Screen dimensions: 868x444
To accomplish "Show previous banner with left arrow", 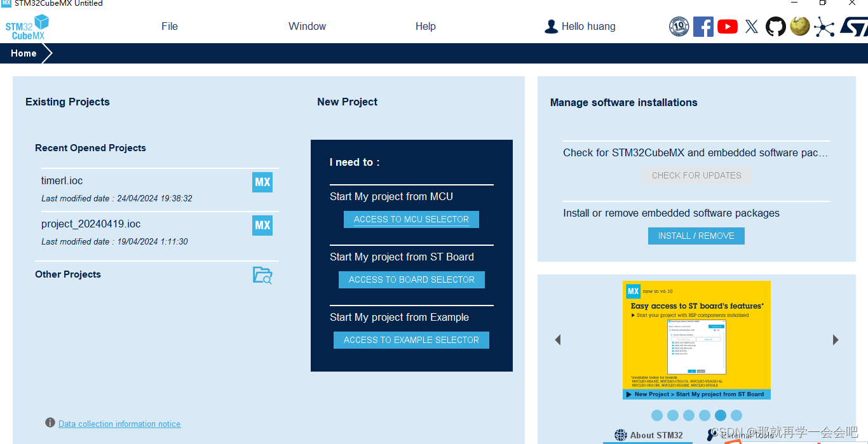I will point(558,340).
